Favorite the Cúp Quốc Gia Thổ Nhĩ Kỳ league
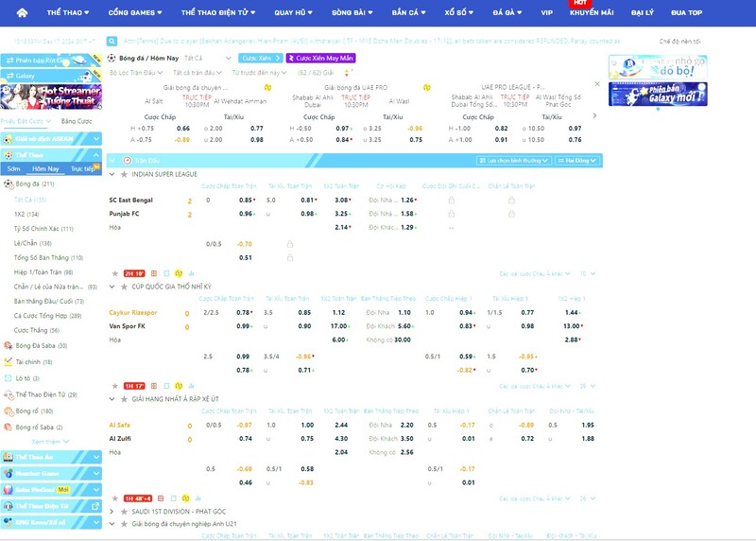Image resolution: width=756 pixels, height=541 pixels. pyautogui.click(x=123, y=286)
